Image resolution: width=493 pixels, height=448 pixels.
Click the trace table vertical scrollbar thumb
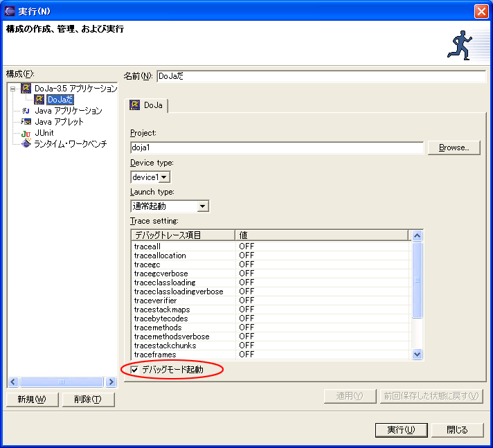click(x=417, y=280)
